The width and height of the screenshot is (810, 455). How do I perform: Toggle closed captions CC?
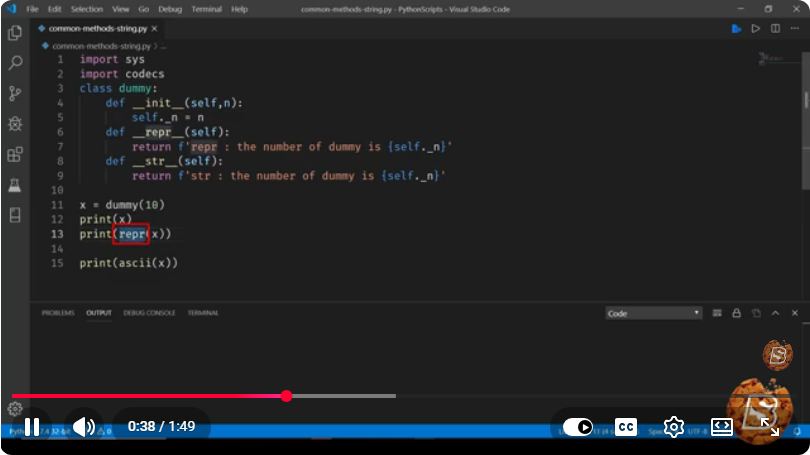[x=626, y=427]
